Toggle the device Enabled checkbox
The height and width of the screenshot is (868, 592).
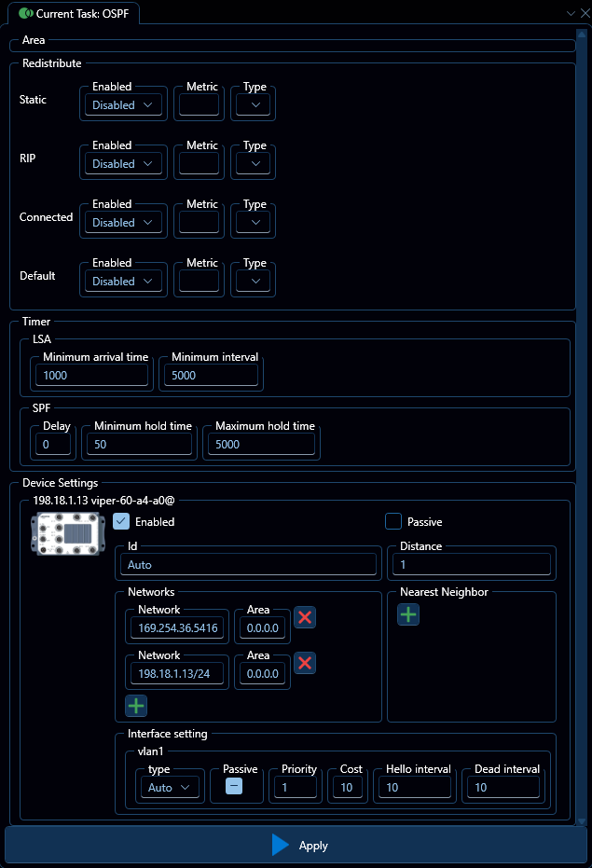pyautogui.click(x=120, y=521)
